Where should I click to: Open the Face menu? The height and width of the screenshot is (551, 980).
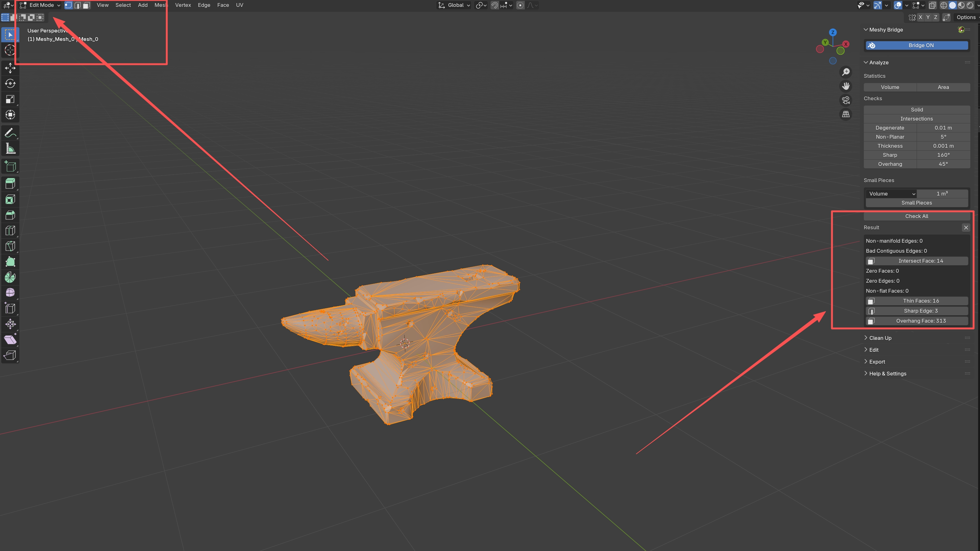pyautogui.click(x=223, y=5)
